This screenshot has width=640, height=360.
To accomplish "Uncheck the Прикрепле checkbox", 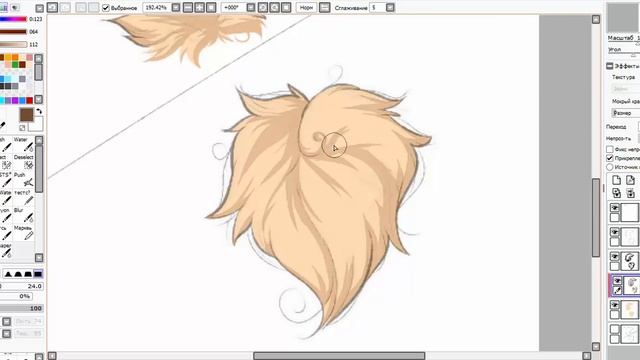I will (610, 158).
